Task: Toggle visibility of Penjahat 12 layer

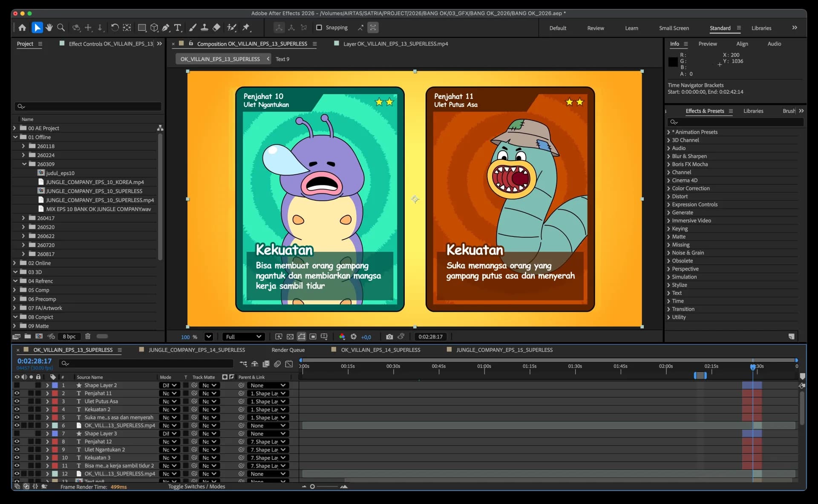Action: click(17, 441)
